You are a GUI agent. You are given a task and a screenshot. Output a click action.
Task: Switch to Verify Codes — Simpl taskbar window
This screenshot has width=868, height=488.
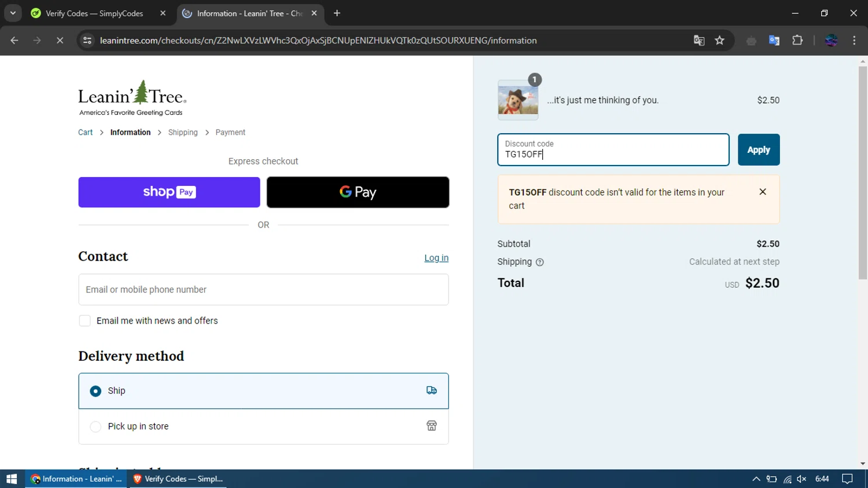pos(178,479)
